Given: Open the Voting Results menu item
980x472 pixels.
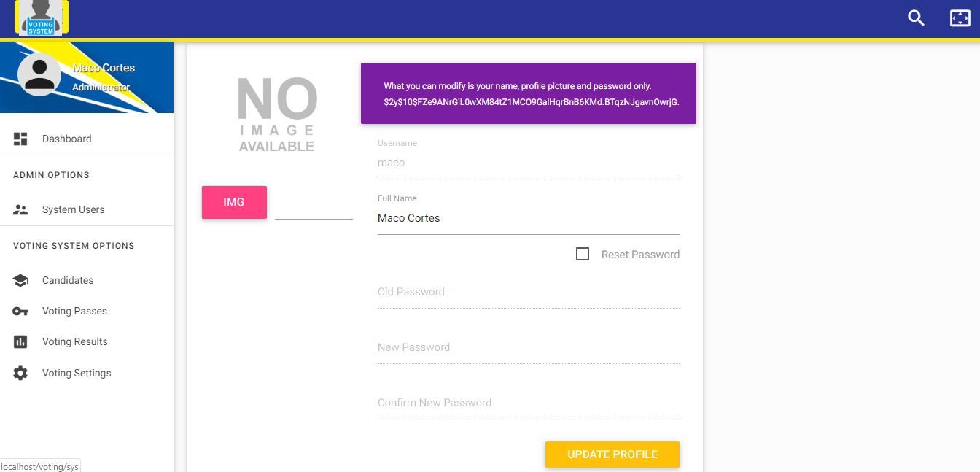Looking at the screenshot, I should [74, 341].
